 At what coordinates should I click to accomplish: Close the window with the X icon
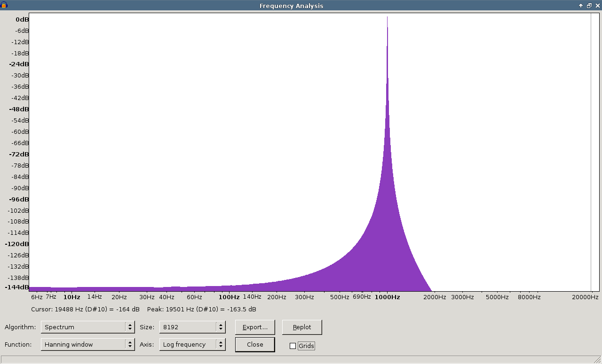pyautogui.click(x=597, y=6)
